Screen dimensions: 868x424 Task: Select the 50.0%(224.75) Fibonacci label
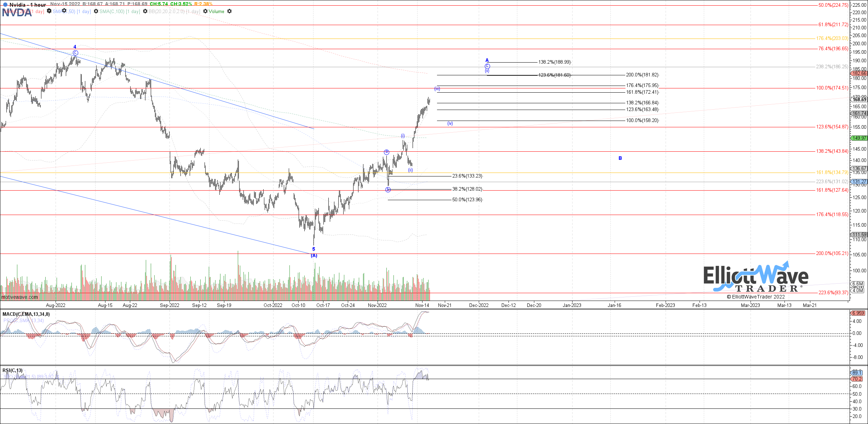(833, 5)
